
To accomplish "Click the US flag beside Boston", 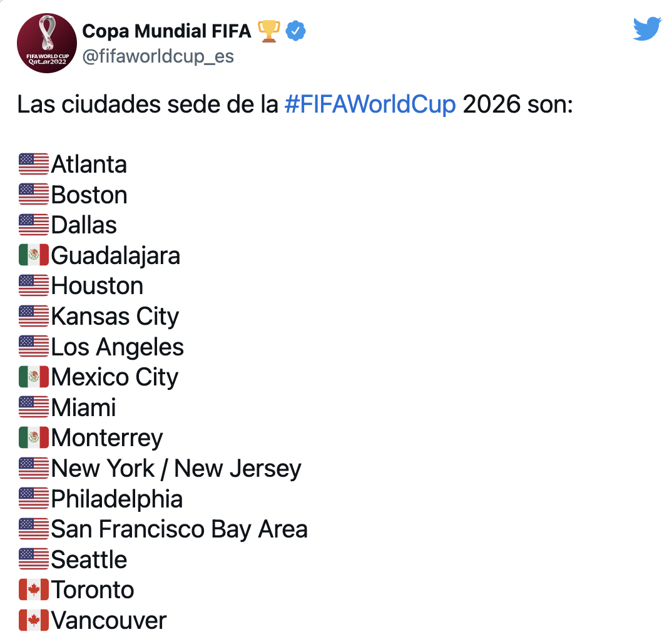I will [x=34, y=195].
